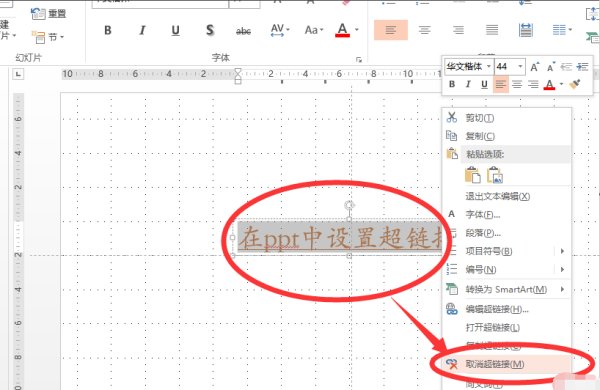Open 字体(F)... from the context menu
Viewport: 600px width, 390px height.
(x=507, y=215)
